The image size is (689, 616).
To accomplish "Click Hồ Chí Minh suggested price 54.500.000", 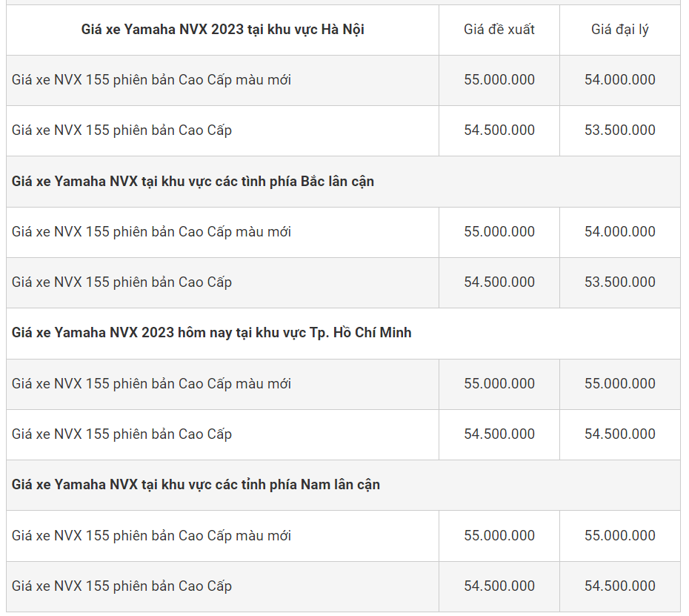I will pyautogui.click(x=499, y=434).
